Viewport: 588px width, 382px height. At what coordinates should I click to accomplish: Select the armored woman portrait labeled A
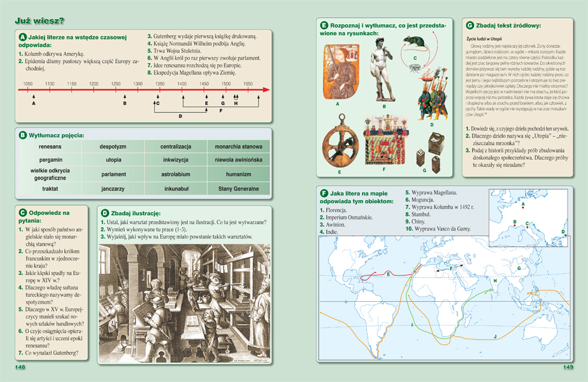pyautogui.click(x=341, y=71)
